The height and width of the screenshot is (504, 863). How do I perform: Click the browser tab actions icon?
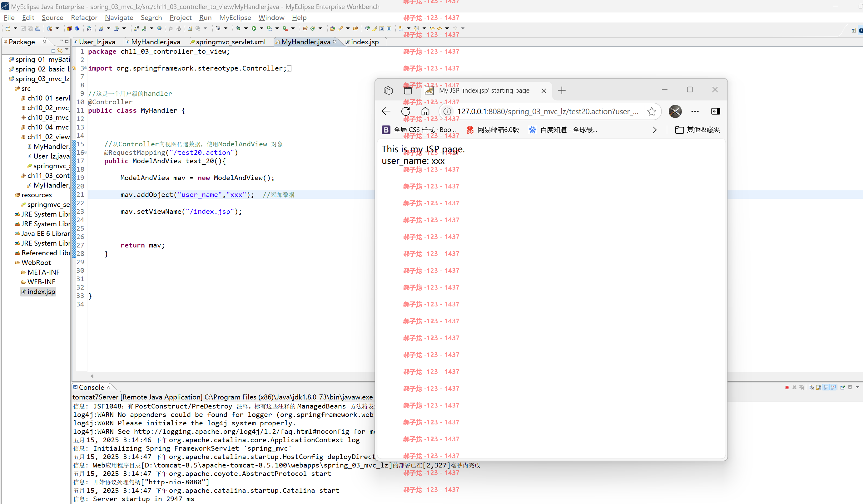[x=408, y=90]
